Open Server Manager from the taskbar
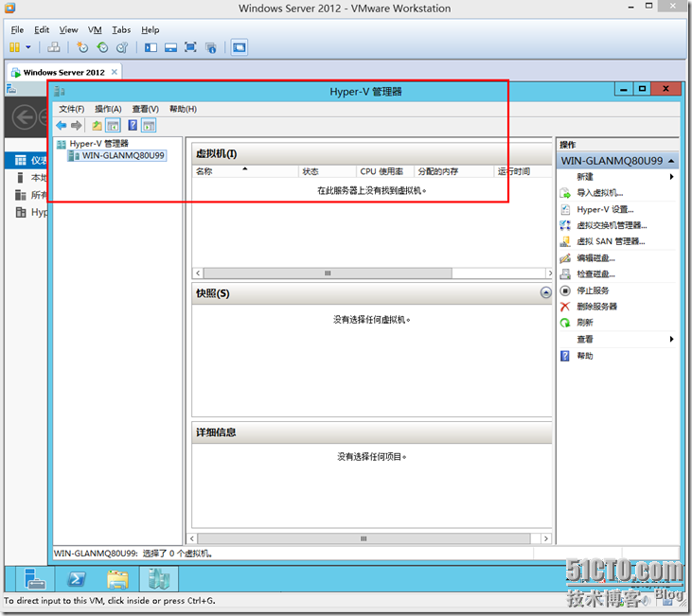 (35, 578)
